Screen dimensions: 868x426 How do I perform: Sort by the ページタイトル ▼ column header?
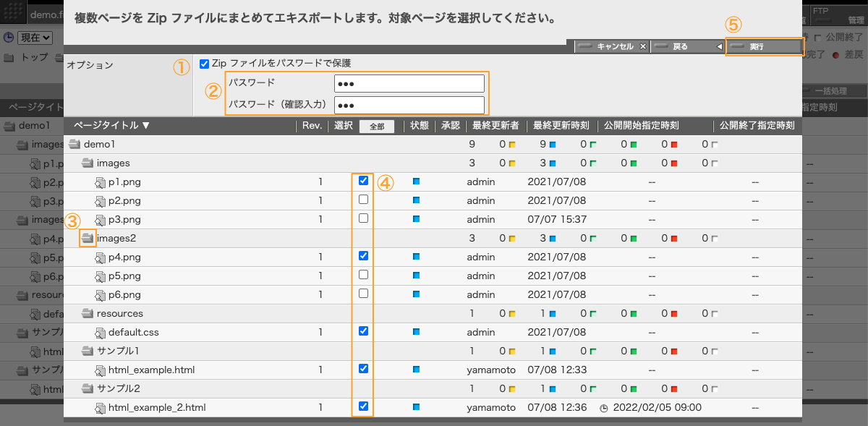pyautogui.click(x=112, y=126)
